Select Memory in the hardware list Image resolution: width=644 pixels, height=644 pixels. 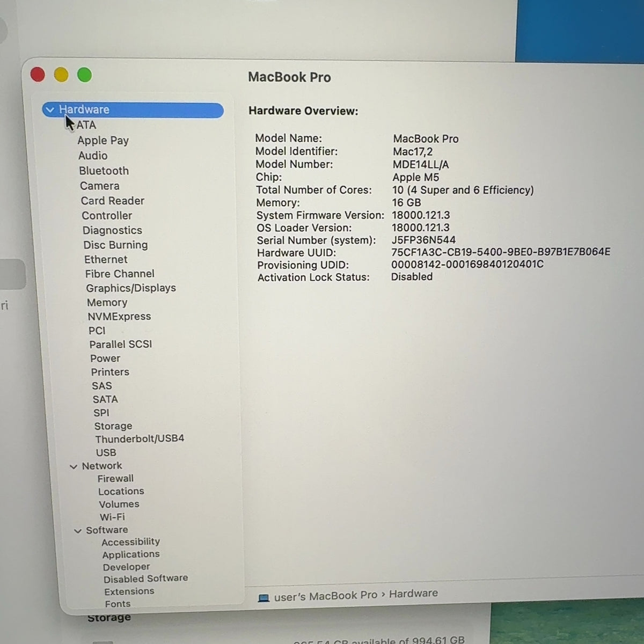pyautogui.click(x=107, y=303)
